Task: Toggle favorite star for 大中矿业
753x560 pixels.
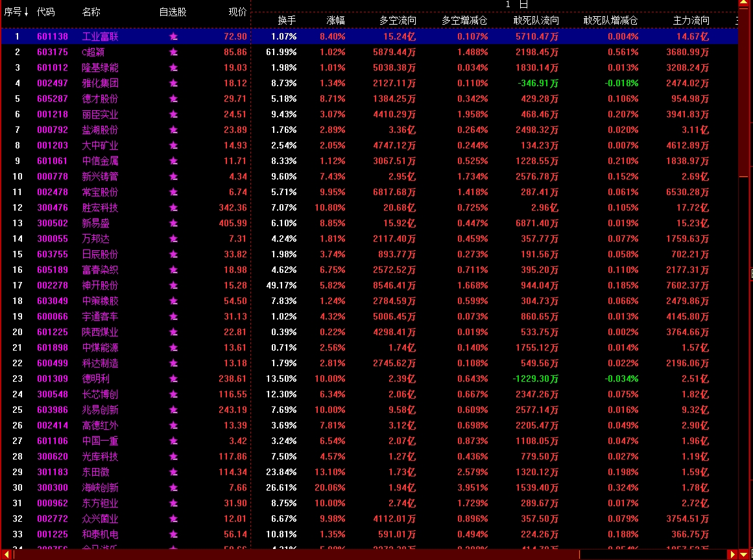Action: click(x=173, y=145)
